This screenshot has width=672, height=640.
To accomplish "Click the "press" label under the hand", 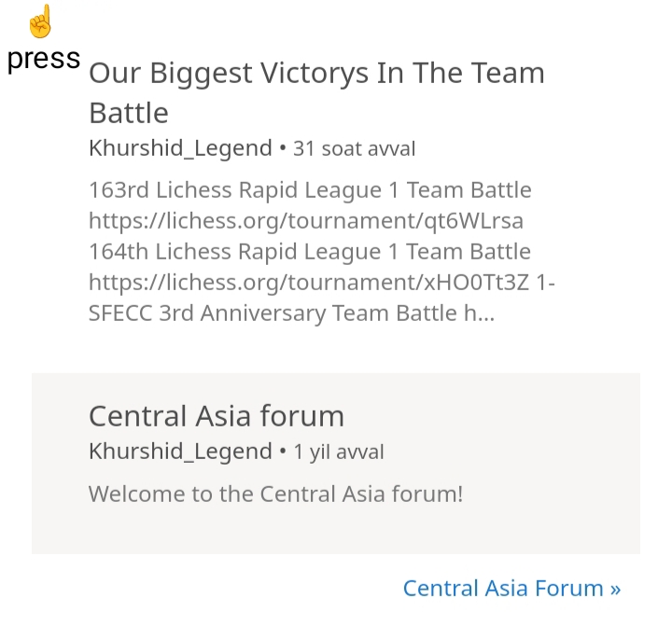I will pyautogui.click(x=43, y=58).
